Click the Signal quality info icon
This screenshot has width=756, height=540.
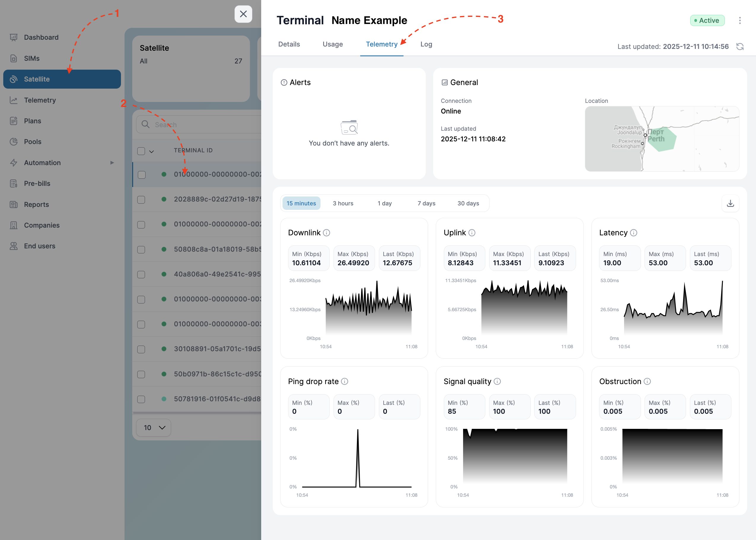tap(497, 381)
